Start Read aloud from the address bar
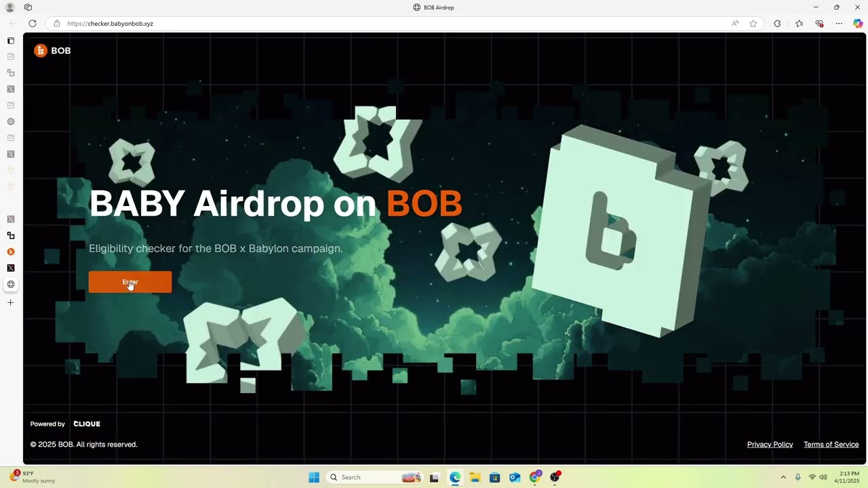This screenshot has width=868, height=488. 735,23
